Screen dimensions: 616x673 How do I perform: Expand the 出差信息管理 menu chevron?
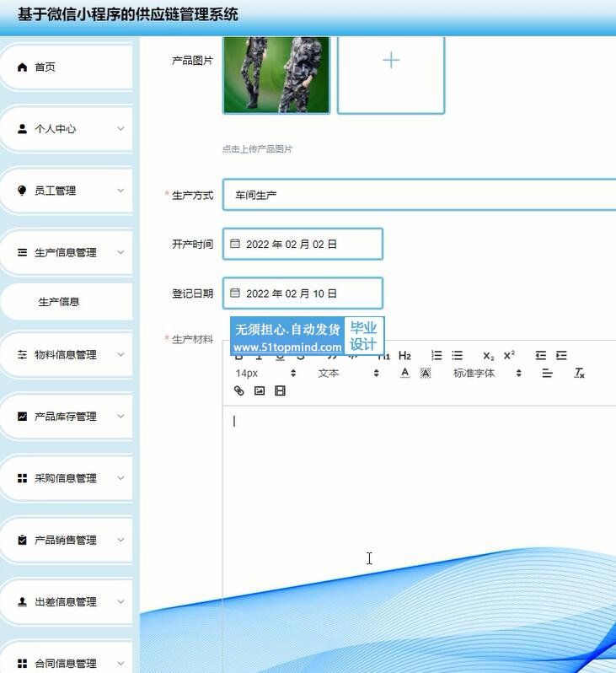tap(121, 602)
